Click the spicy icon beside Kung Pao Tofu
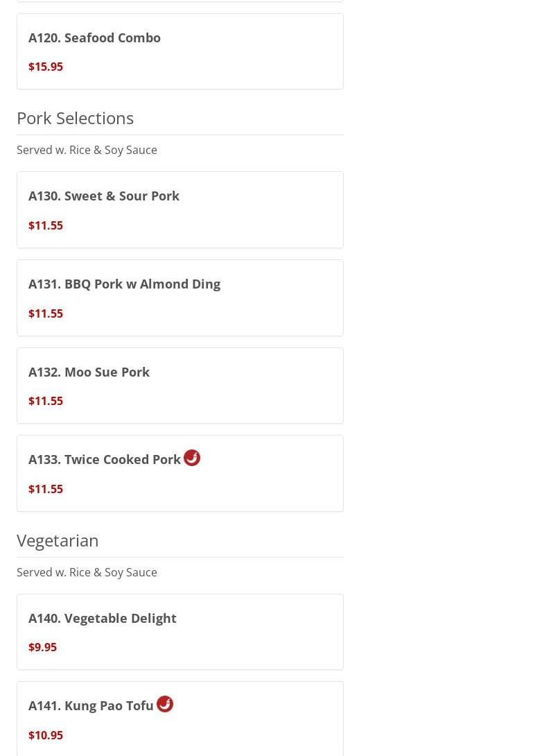The width and height of the screenshot is (544, 756). click(165, 704)
